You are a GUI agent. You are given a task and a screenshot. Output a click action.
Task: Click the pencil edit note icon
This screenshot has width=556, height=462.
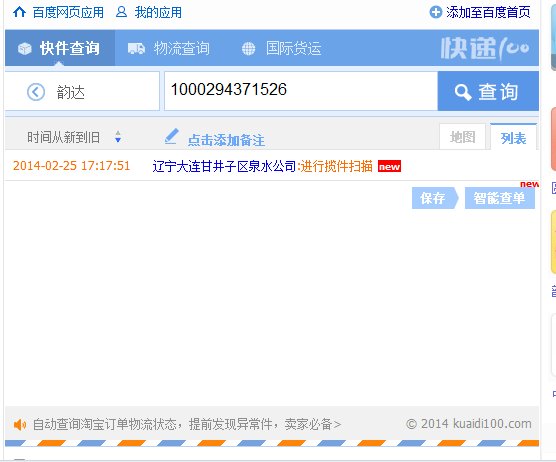(x=171, y=137)
